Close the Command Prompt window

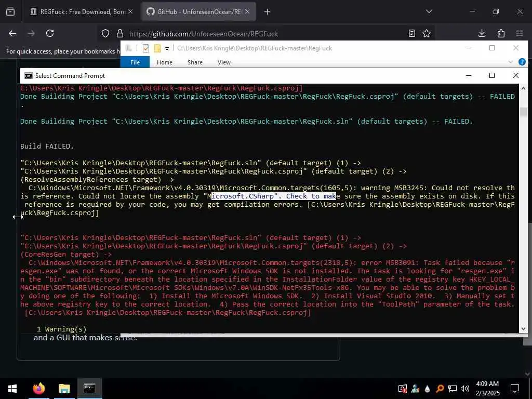tap(516, 76)
